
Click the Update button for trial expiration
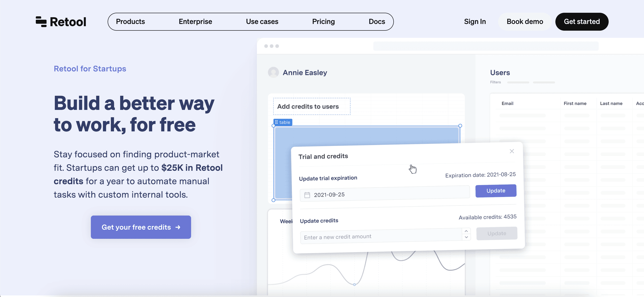(x=496, y=191)
